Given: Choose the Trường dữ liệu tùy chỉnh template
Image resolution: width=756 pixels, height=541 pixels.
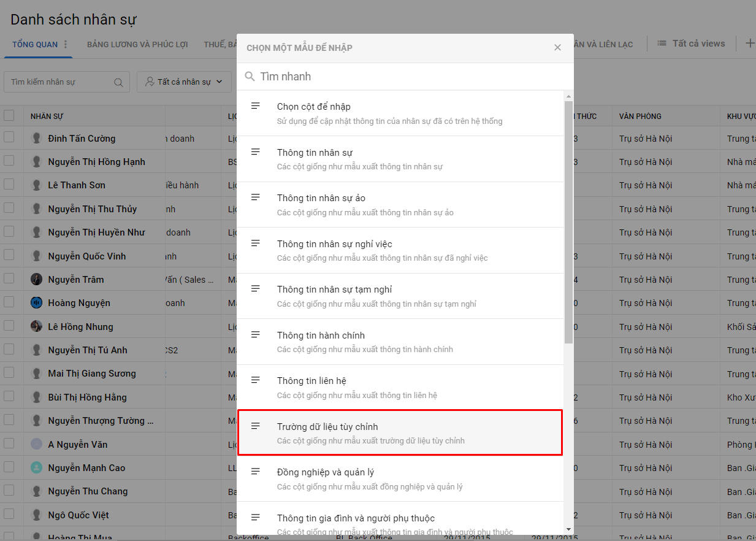Looking at the screenshot, I should point(400,432).
